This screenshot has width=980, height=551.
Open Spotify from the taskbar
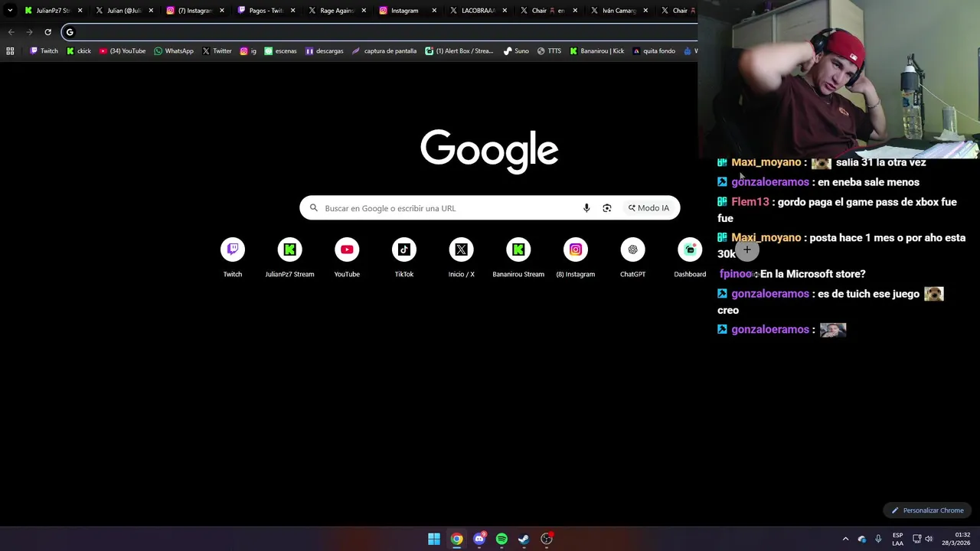501,539
